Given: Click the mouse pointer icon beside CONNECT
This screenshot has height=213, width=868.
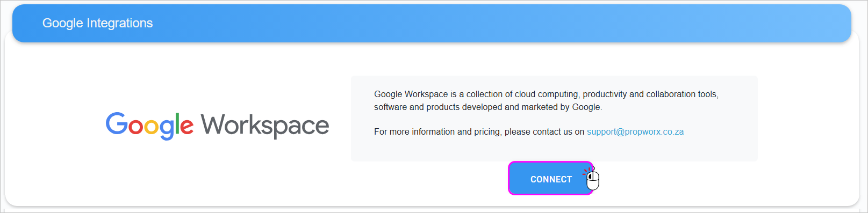Looking at the screenshot, I should 592,179.
